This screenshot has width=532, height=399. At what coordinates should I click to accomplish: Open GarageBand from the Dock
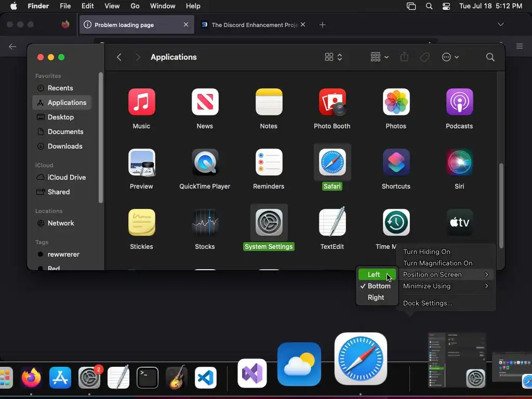click(177, 377)
